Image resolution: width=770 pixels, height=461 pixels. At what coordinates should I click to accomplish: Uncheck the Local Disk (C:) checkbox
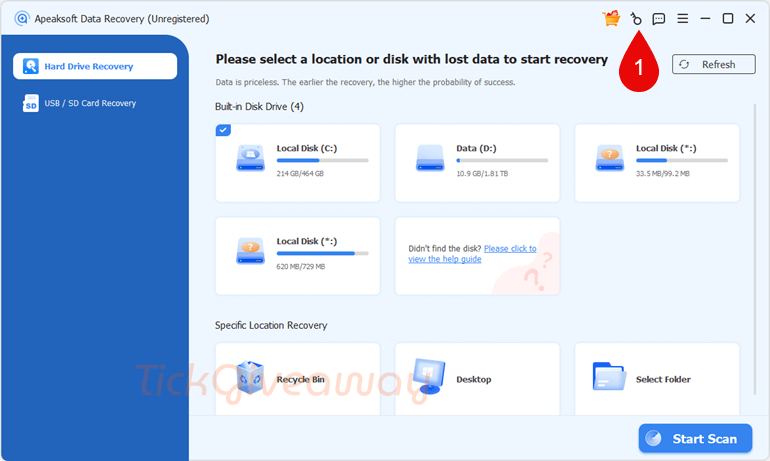(x=223, y=130)
